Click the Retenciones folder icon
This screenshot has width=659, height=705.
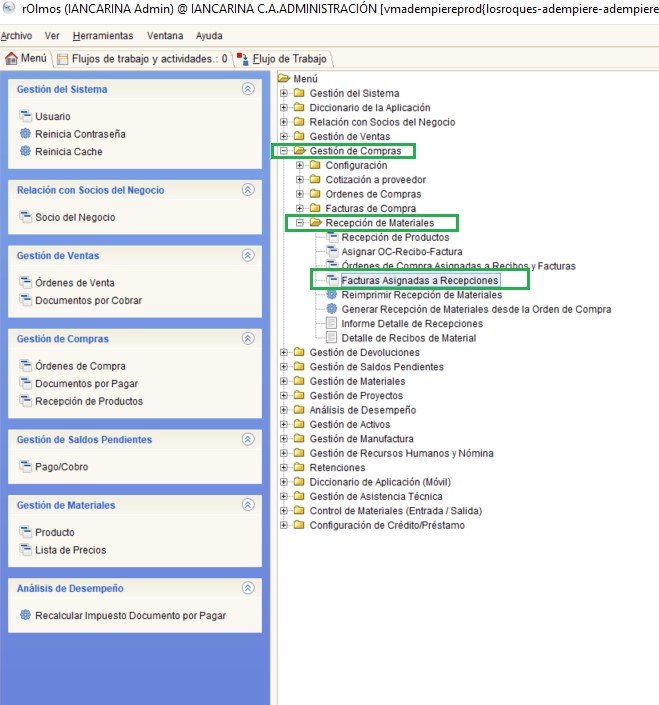pos(299,467)
